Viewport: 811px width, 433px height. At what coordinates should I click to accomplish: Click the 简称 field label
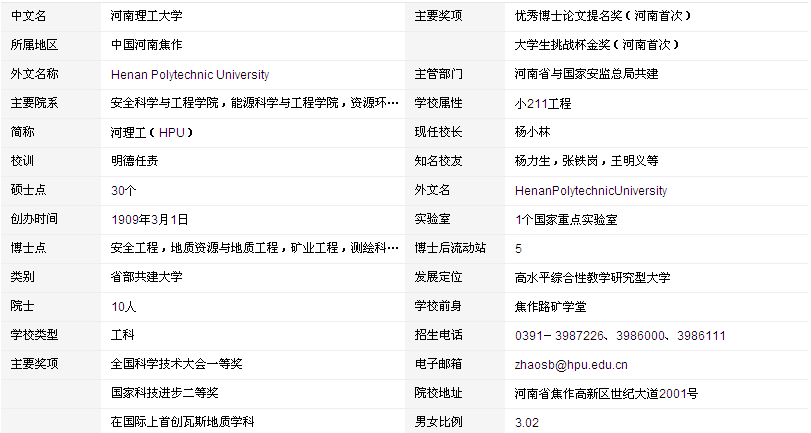pos(22,132)
